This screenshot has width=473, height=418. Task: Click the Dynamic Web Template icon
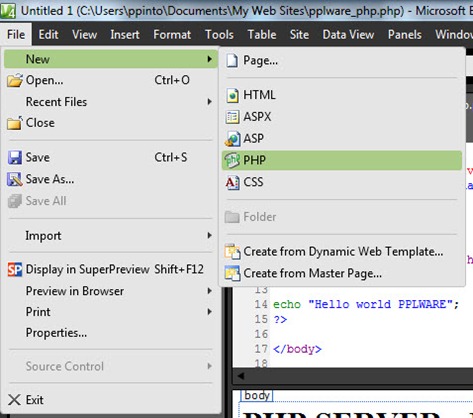click(x=232, y=252)
